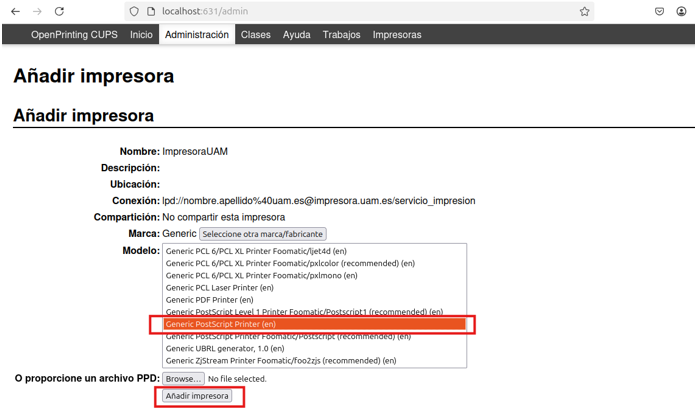Switch to the Clases tab
Viewport: 695px width, 413px height.
(x=256, y=35)
